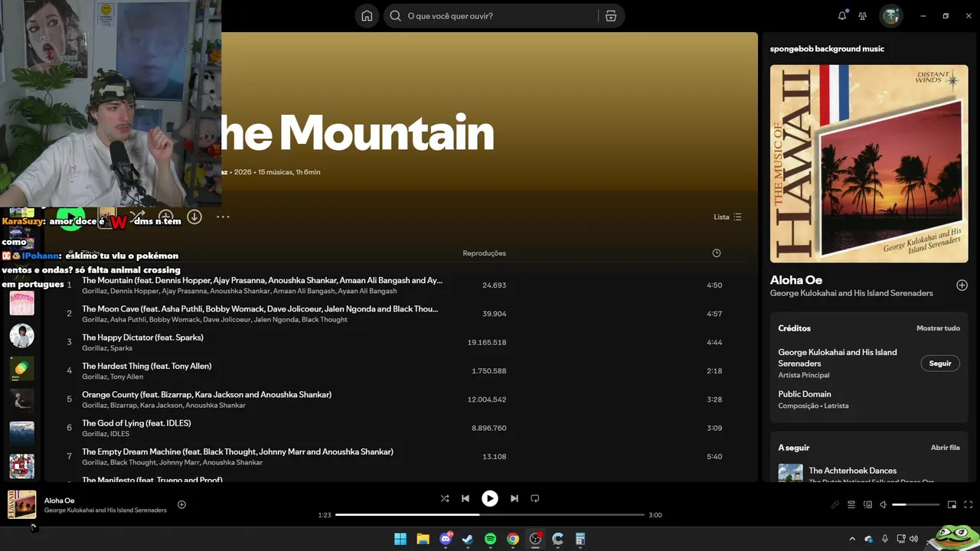This screenshot has height=551, width=980.
Task: Open File Explorer from taskbar
Action: tap(423, 539)
